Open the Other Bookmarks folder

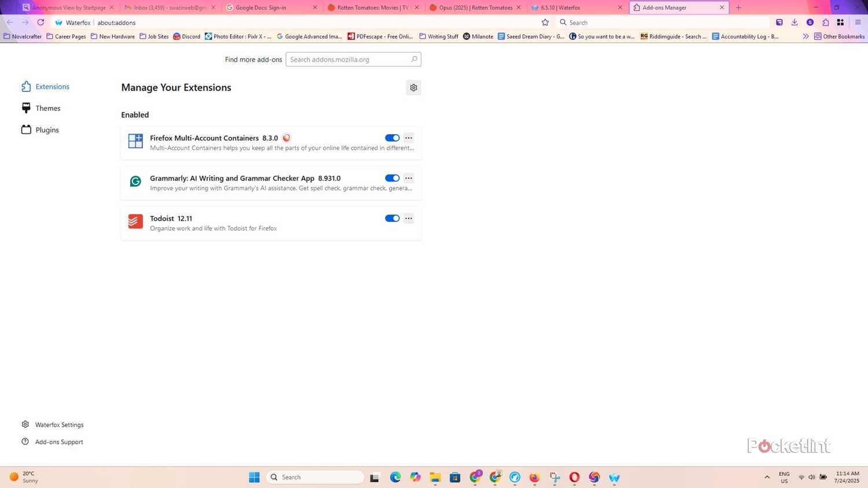coord(839,36)
